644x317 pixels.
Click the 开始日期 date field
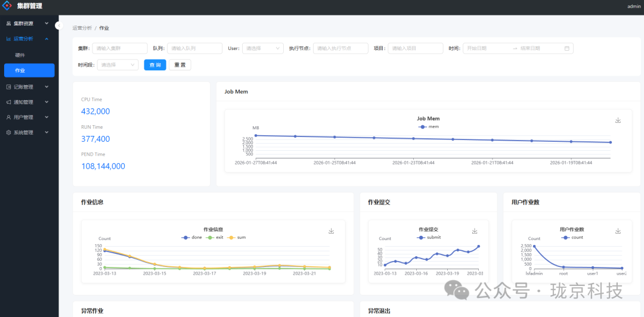coord(487,48)
